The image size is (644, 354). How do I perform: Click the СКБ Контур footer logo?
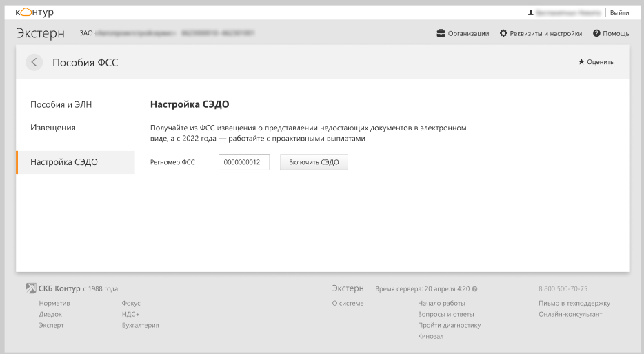31,288
